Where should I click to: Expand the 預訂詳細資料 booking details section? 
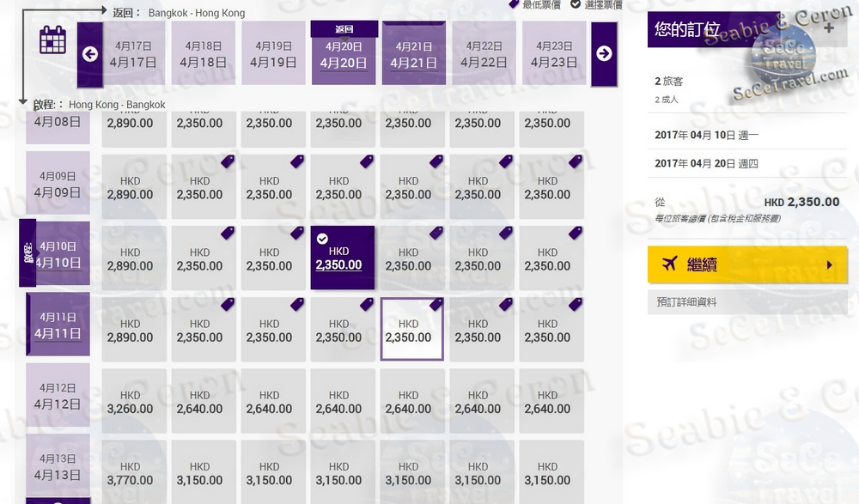pos(747,302)
